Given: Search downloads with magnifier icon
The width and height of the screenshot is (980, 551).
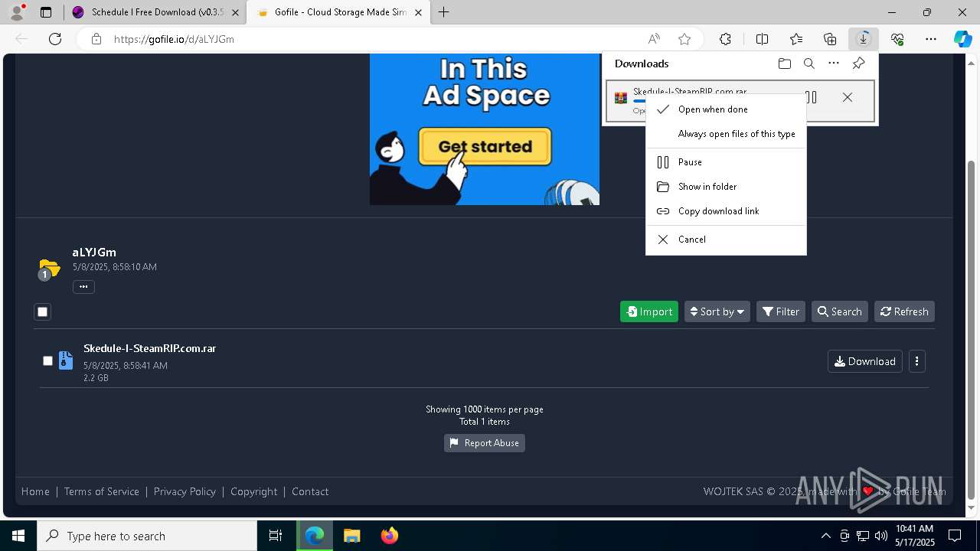Looking at the screenshot, I should (808, 64).
